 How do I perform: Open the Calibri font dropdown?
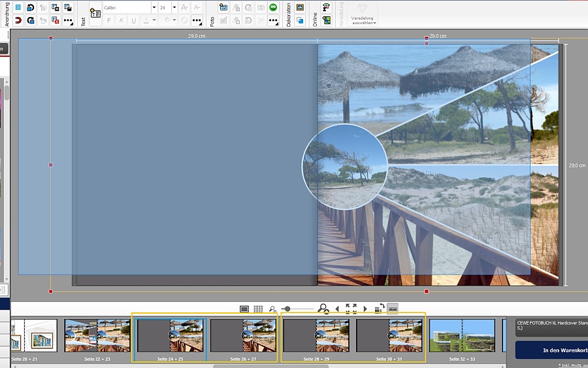click(x=154, y=8)
